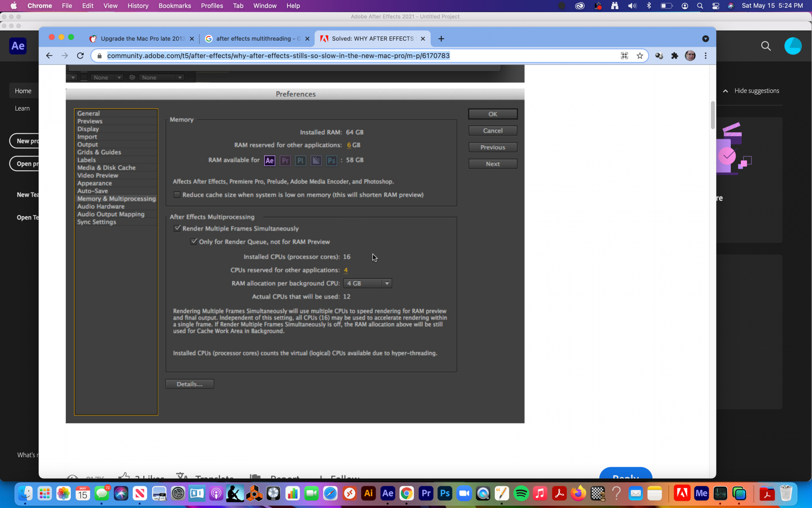Viewport: 812px width, 508px height.
Task: Switch to Upgrade the Mac Pro tab
Action: coord(141,39)
